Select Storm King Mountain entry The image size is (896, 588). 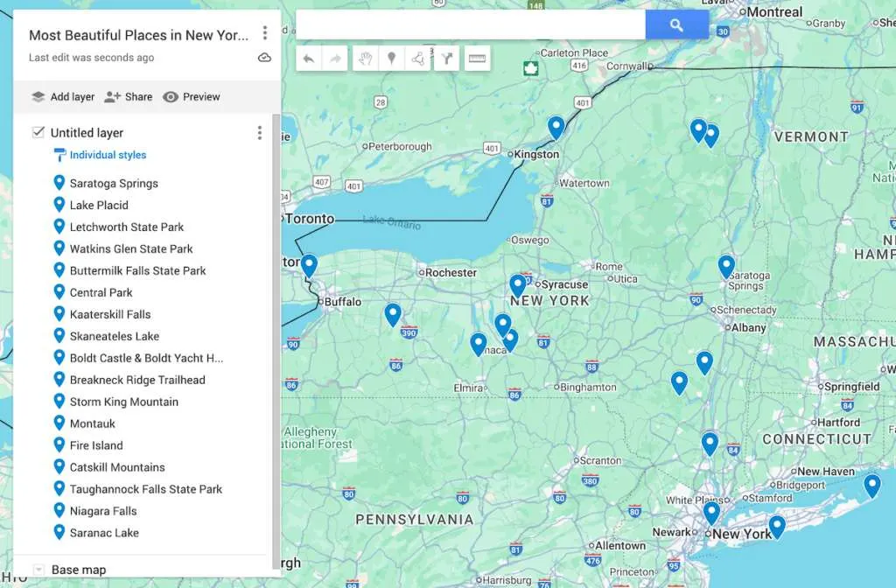click(124, 402)
